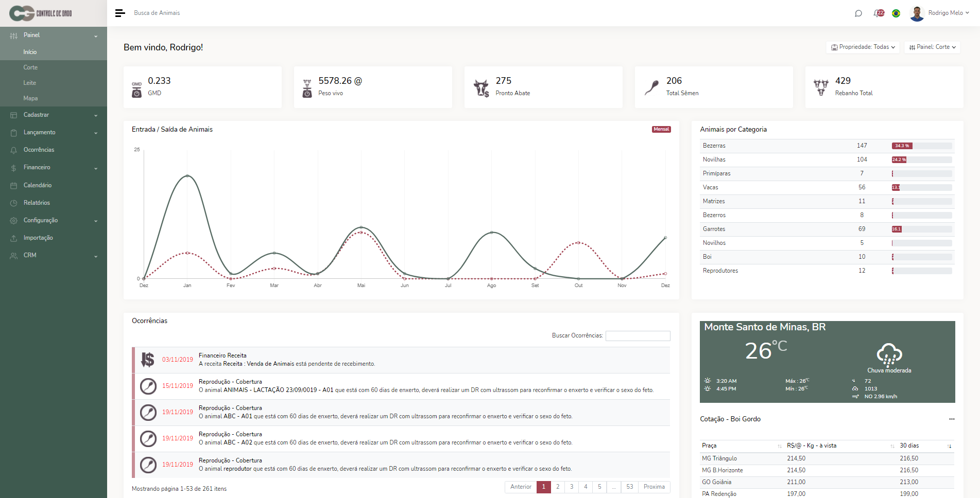The width and height of the screenshot is (980, 498).
Task: Click the Lançamento clipboard icon
Action: [13, 133]
